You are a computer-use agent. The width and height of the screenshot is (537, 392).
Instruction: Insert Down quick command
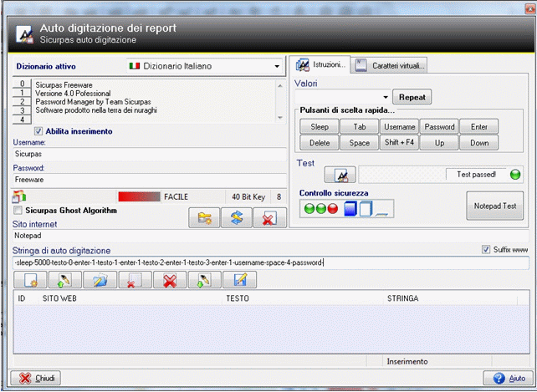pos(478,143)
